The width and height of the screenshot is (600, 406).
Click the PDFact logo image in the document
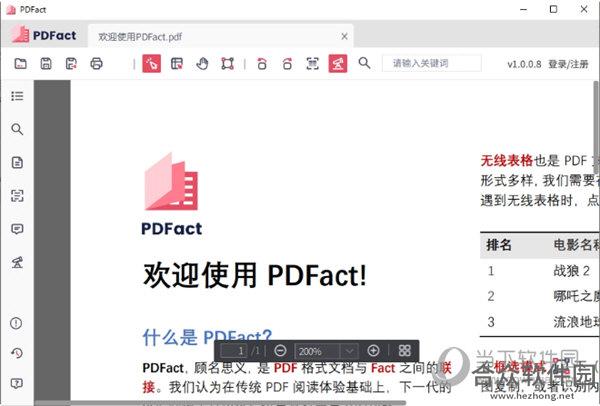click(x=171, y=194)
